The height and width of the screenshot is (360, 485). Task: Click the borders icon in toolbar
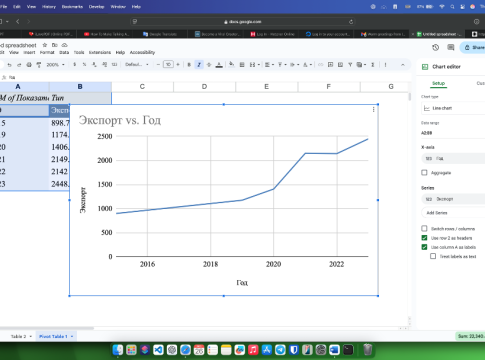click(x=242, y=65)
